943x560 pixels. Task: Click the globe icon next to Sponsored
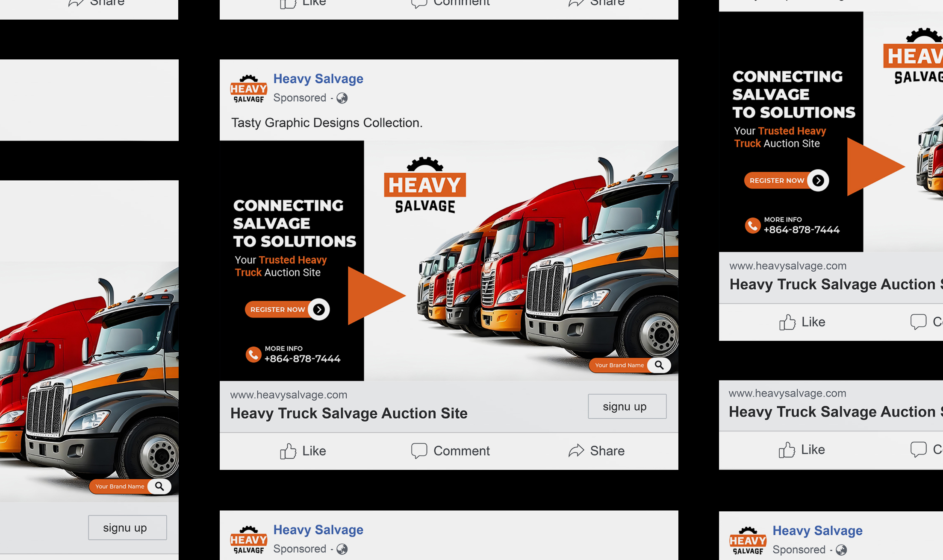coord(342,98)
